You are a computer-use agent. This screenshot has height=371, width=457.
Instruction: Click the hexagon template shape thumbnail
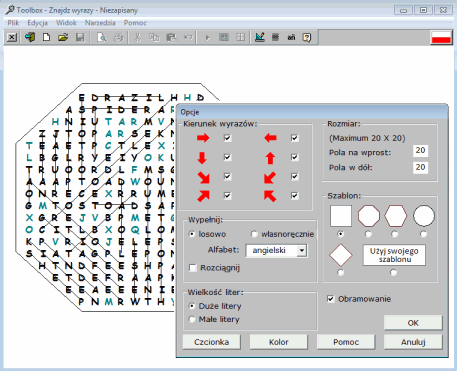[396, 216]
